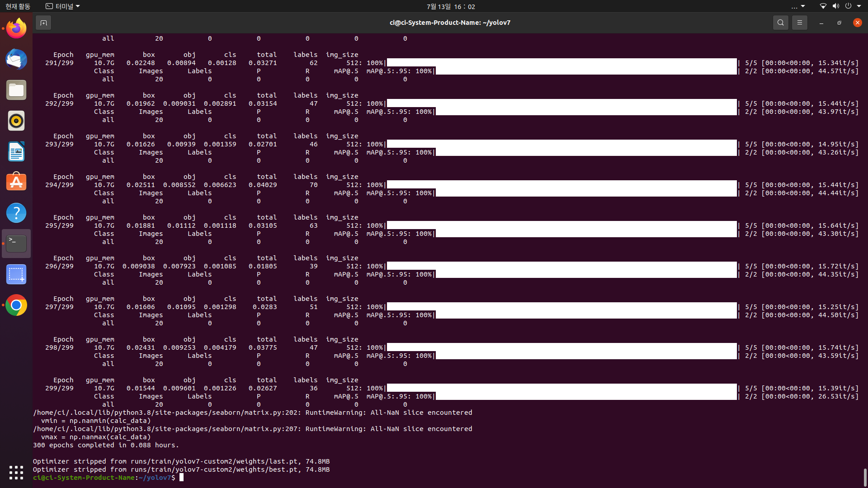Open LibreOffice Writer from dock
Viewport: 868px width, 488px height.
pos(16,152)
